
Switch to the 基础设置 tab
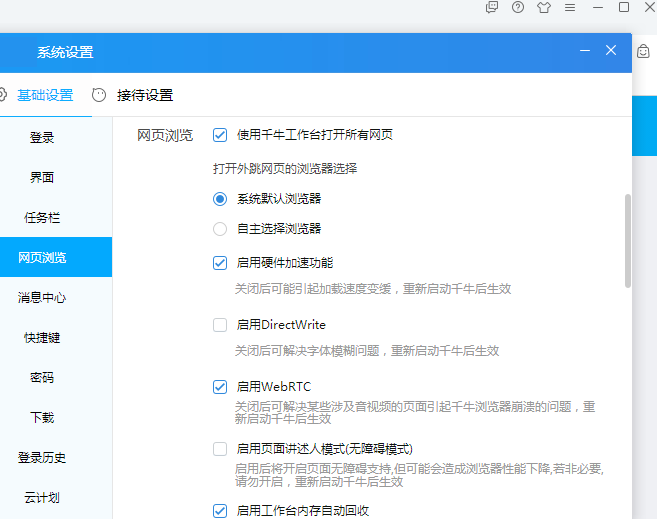44,95
